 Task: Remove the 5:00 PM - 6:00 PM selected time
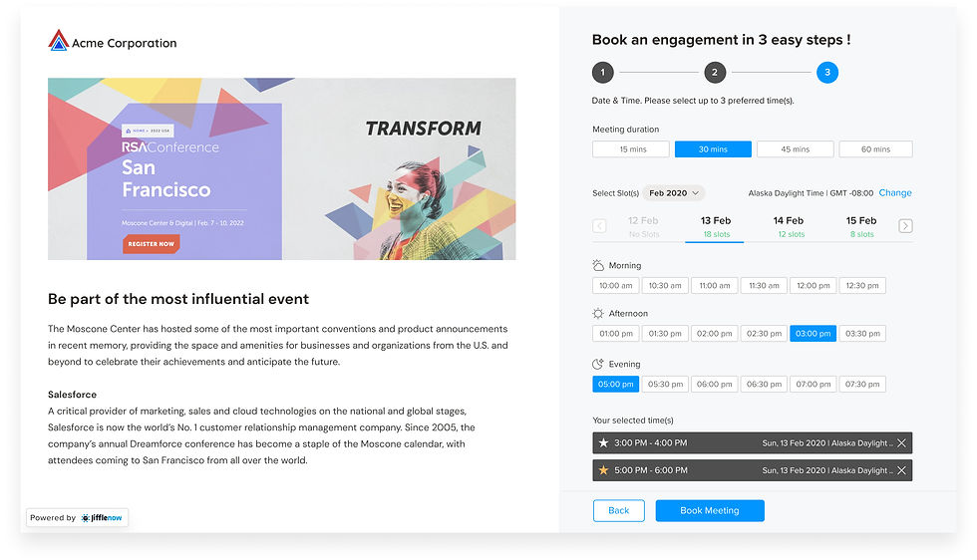pyautogui.click(x=901, y=470)
